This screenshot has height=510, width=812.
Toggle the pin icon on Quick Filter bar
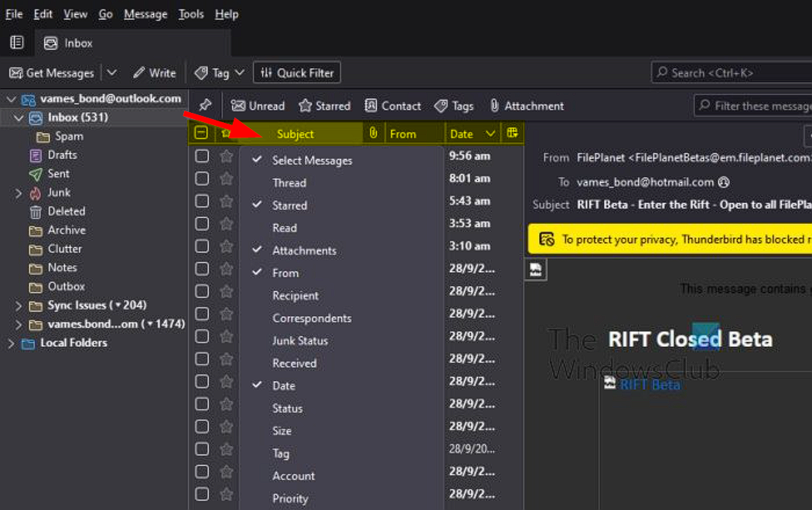205,106
